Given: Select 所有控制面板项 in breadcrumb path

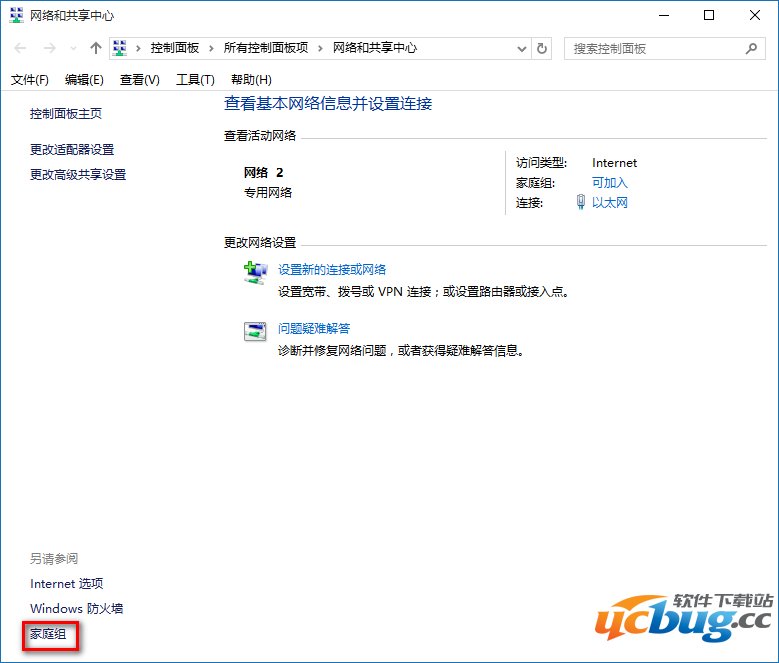Looking at the screenshot, I should pyautogui.click(x=265, y=48).
